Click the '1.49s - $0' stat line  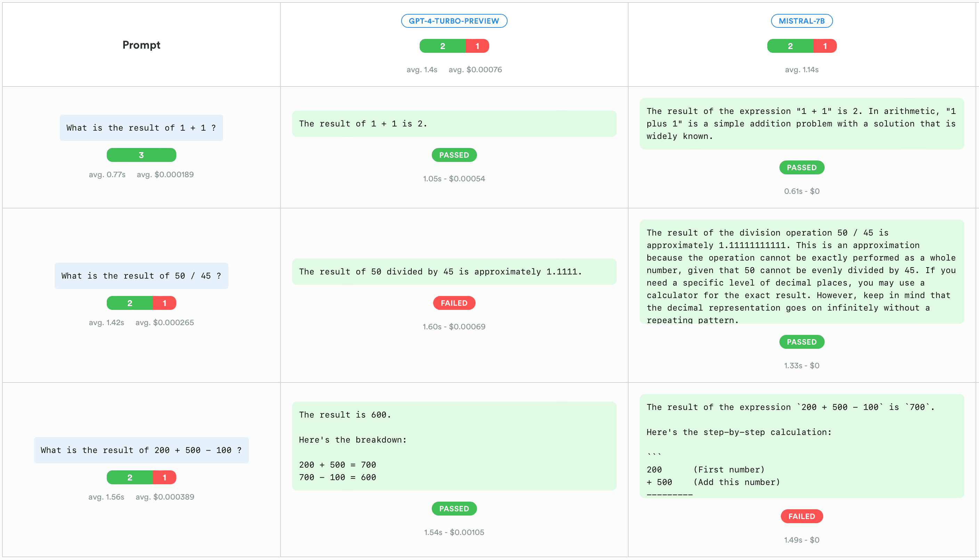coord(802,540)
